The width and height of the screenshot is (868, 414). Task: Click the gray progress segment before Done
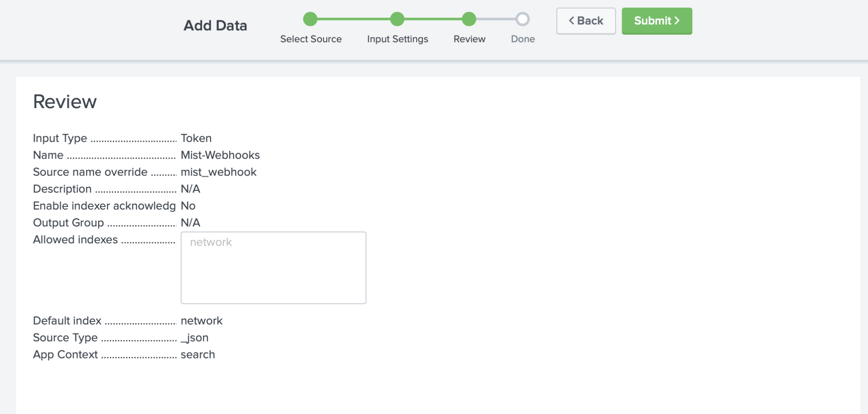click(496, 19)
